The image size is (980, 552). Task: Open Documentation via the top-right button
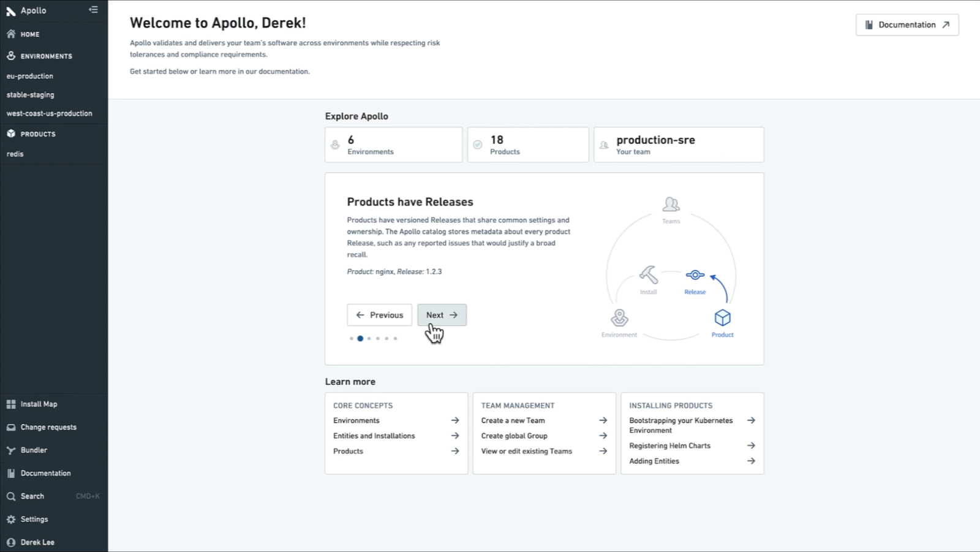[907, 25]
